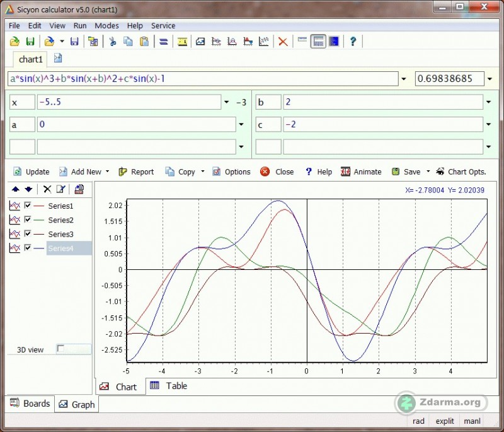Open the Save dropdown arrow in chart toolbar
The height and width of the screenshot is (432, 504).
(428, 172)
